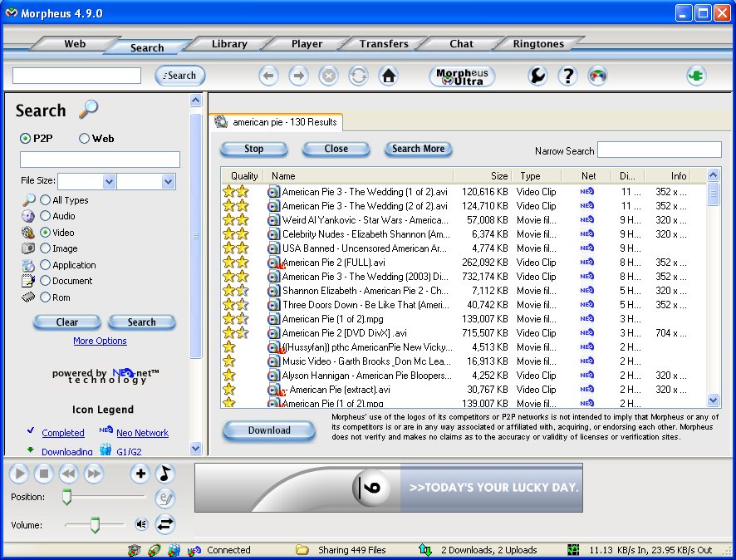
Task: Click the results tab search icon
Action: click(x=221, y=121)
